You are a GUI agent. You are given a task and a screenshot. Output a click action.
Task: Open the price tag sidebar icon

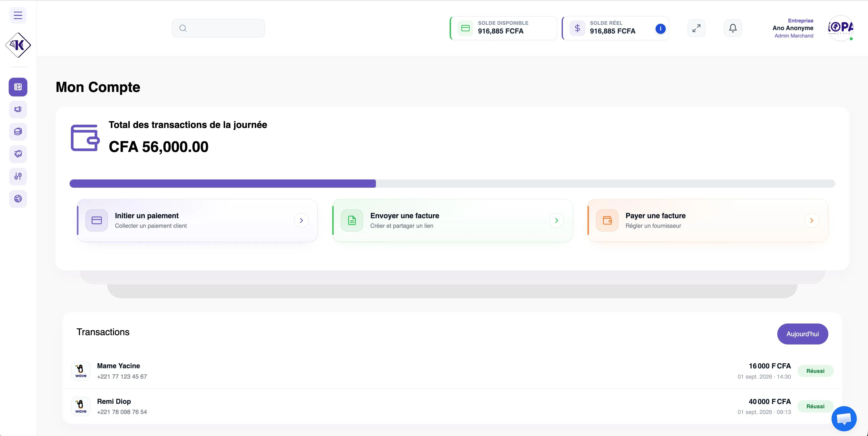[18, 154]
